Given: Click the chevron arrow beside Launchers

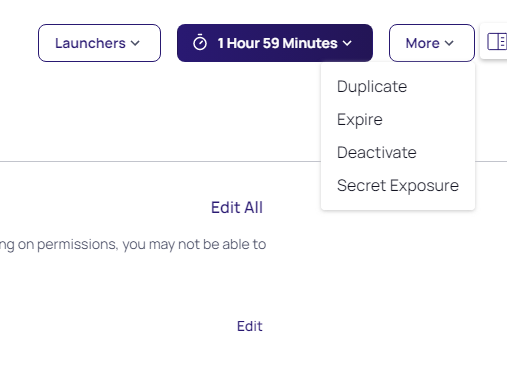Looking at the screenshot, I should (x=135, y=43).
